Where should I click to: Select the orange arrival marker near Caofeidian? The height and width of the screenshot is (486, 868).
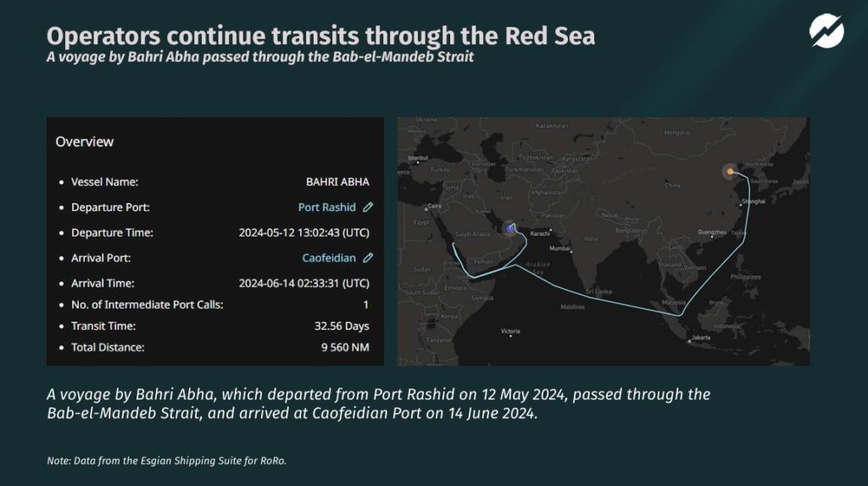[x=731, y=172]
